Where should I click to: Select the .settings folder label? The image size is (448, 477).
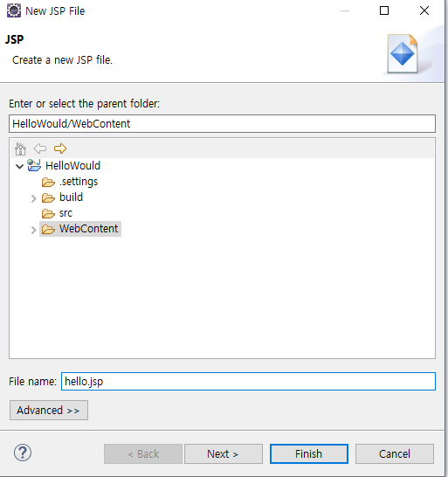tap(79, 182)
